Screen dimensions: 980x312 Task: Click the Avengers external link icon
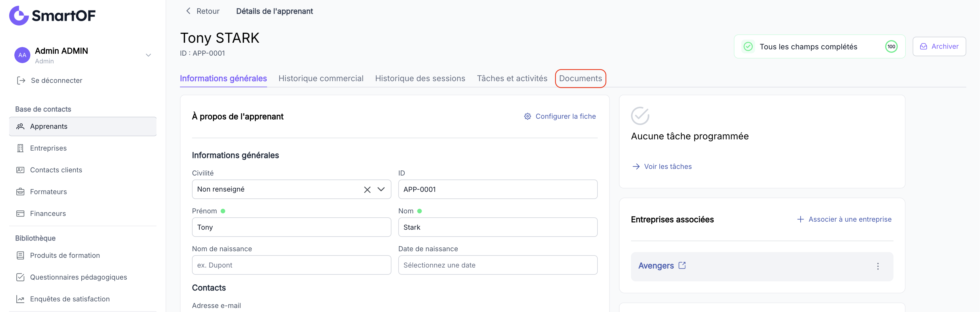click(682, 266)
